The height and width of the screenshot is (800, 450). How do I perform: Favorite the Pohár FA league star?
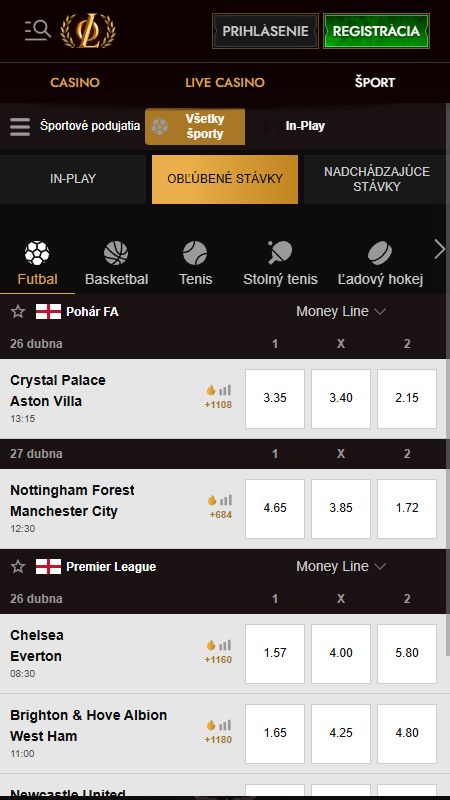tap(18, 311)
